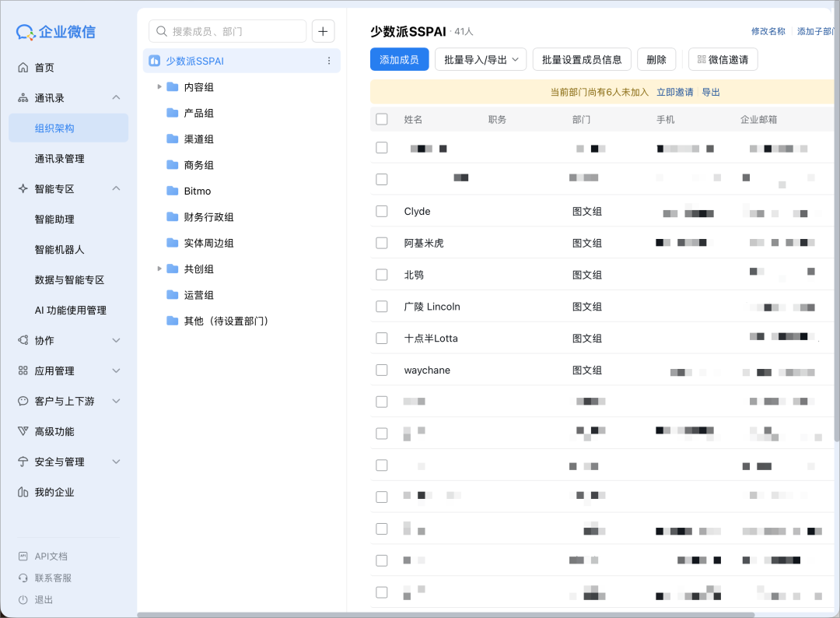Click the 安全与管理 umbrella icon
Screen dimensions: 840x618
click(x=23, y=462)
